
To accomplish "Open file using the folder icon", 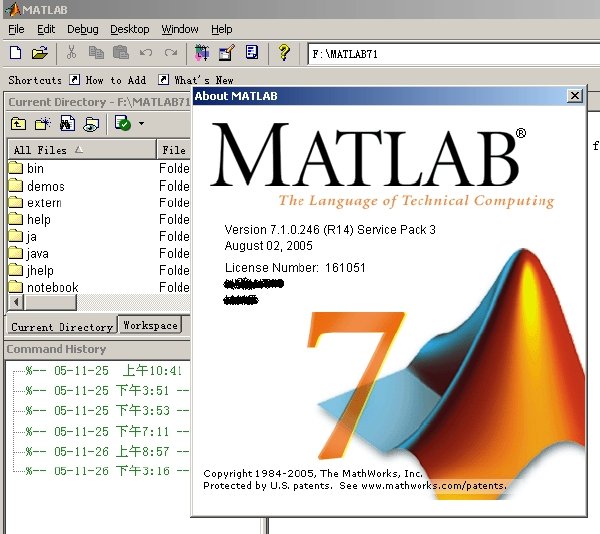I will pyautogui.click(x=40, y=52).
